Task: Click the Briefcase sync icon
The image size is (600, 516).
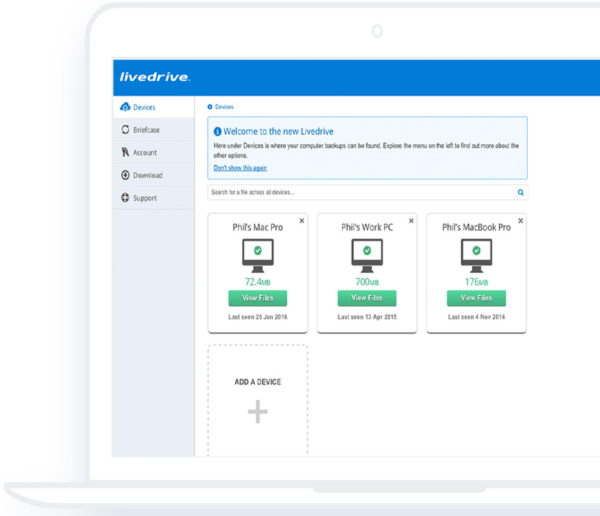Action: pos(126,129)
